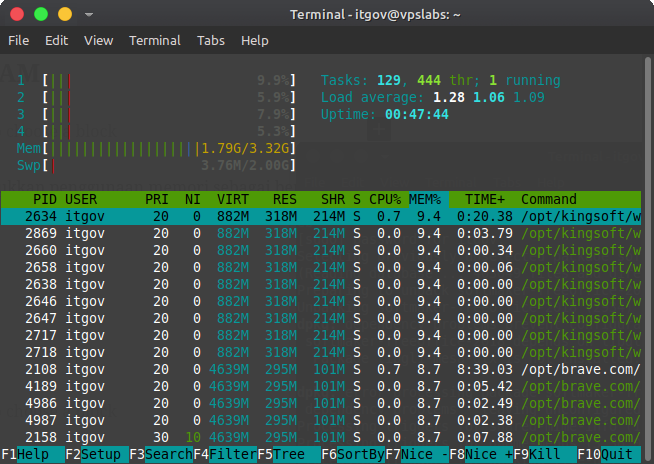Select process row PID 2660
654x464 pixels.
(x=321, y=250)
